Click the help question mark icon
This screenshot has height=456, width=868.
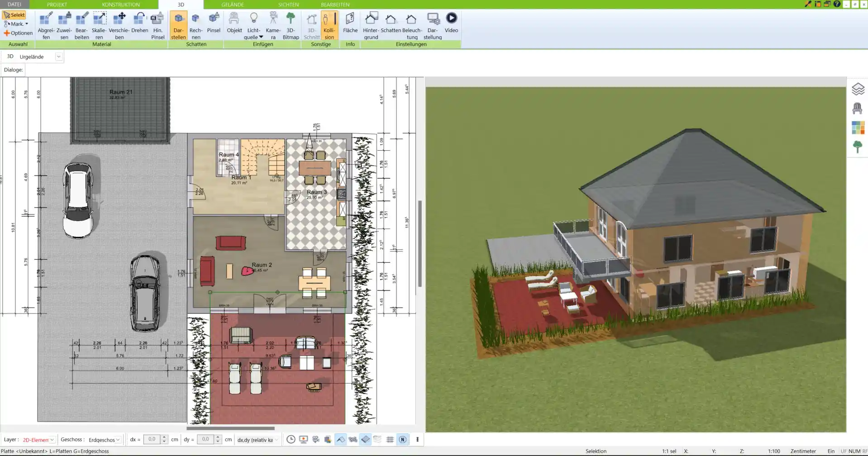pyautogui.click(x=837, y=4)
